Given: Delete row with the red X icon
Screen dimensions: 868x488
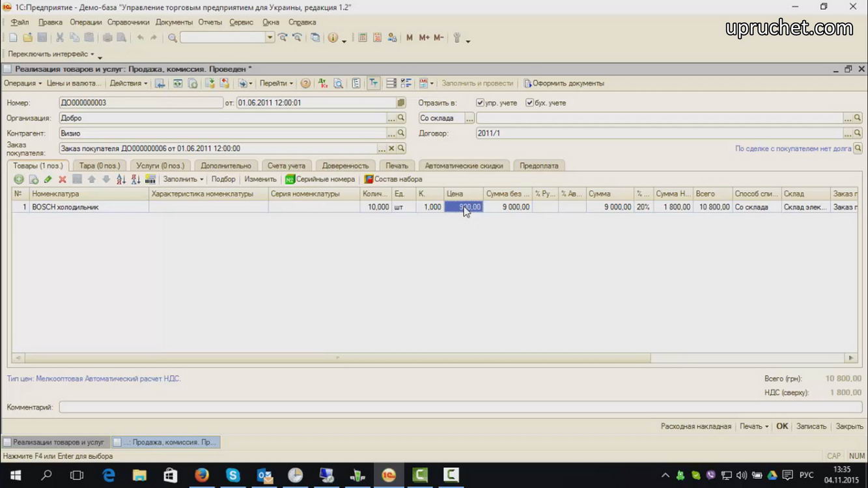Looking at the screenshot, I should pyautogui.click(x=63, y=179).
